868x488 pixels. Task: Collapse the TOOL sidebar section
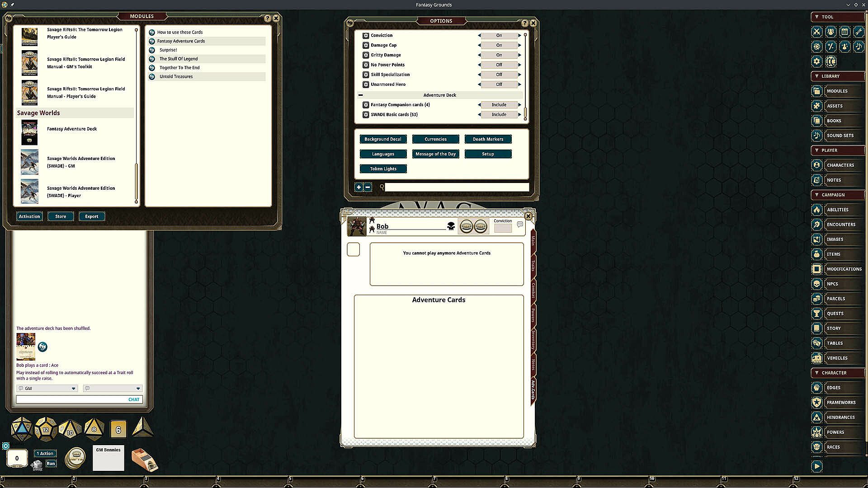pos(816,17)
